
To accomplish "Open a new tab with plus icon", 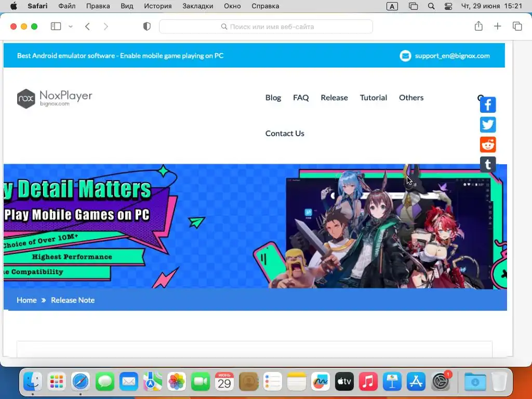I will 497,26.
